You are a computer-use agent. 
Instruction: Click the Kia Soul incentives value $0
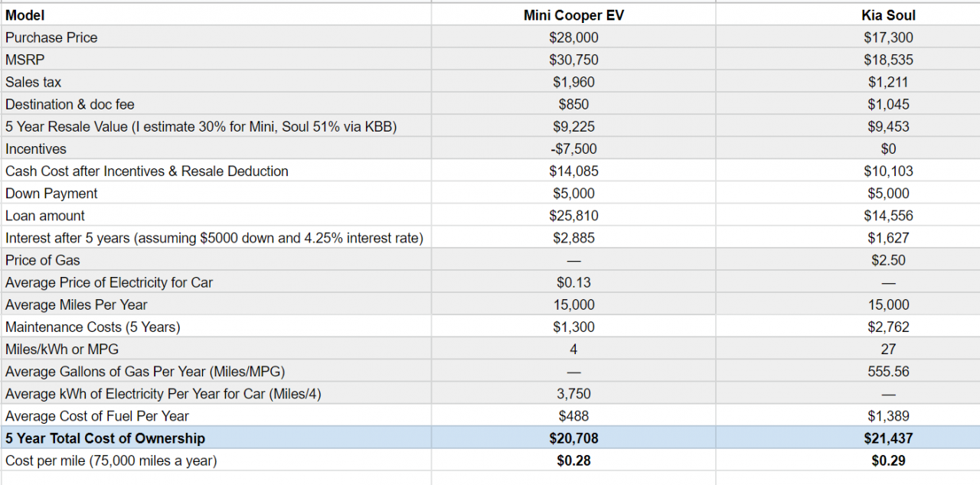pyautogui.click(x=888, y=148)
